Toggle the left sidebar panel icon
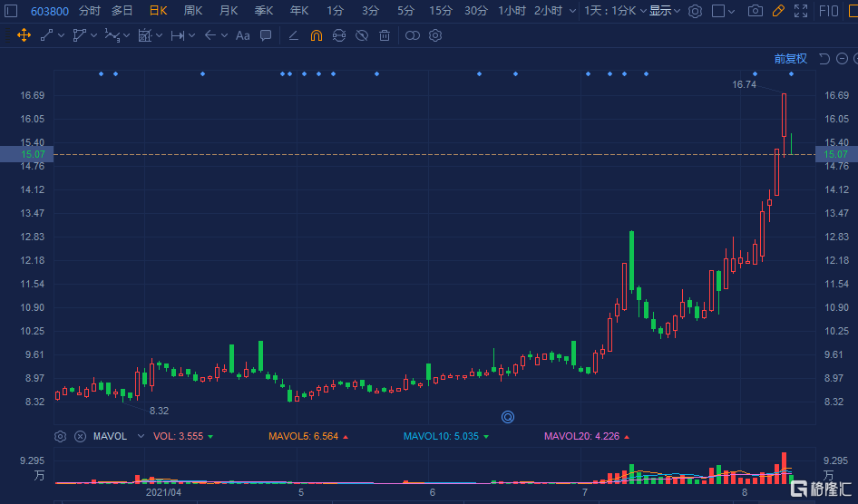This screenshot has width=858, height=504. (x=11, y=11)
